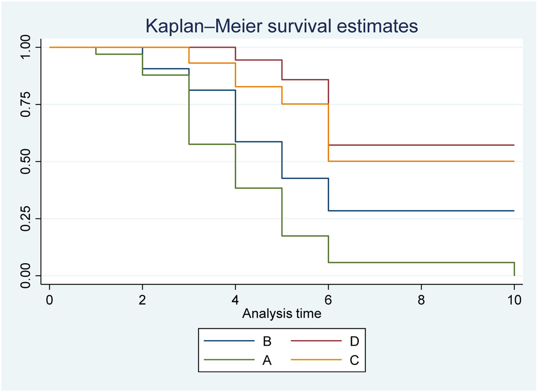
Task: Click the y-axis tick label 1.00
Action: (25, 47)
